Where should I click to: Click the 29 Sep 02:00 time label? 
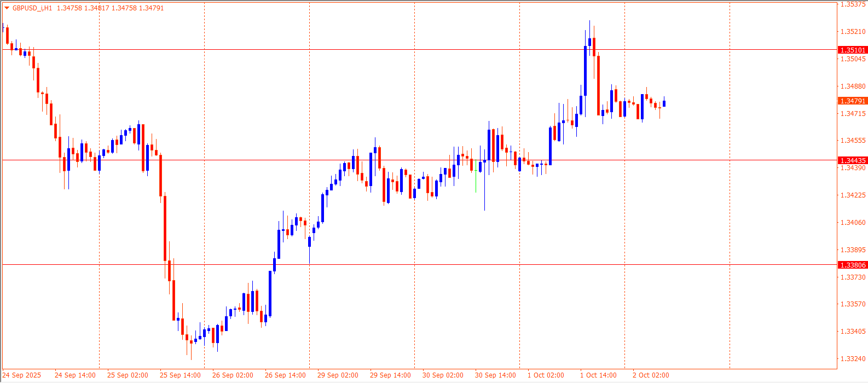338,375
